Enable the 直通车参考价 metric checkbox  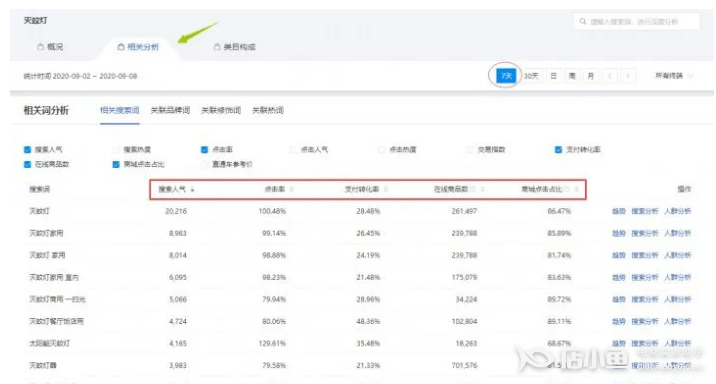(x=205, y=164)
